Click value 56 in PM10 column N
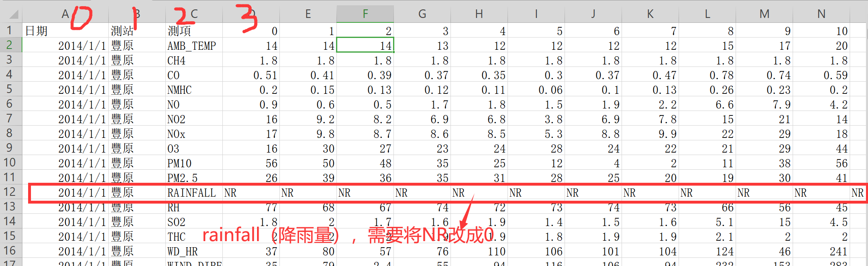This screenshot has height=266, width=868. coord(821,163)
